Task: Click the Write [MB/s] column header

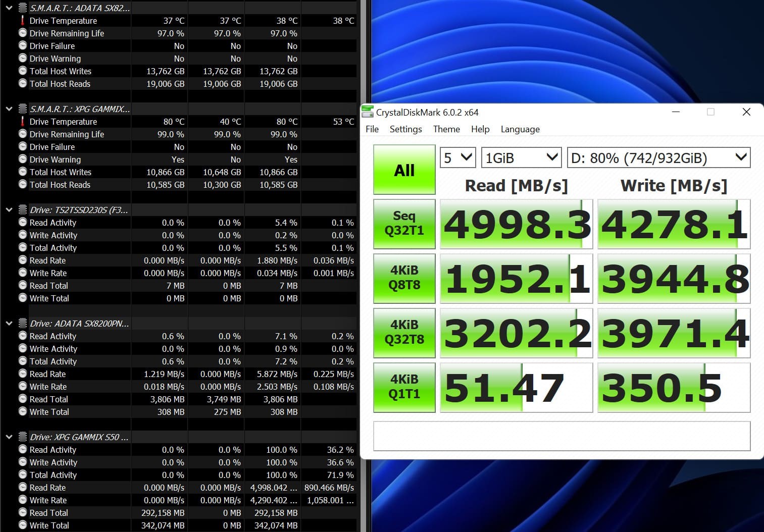Action: [x=674, y=185]
